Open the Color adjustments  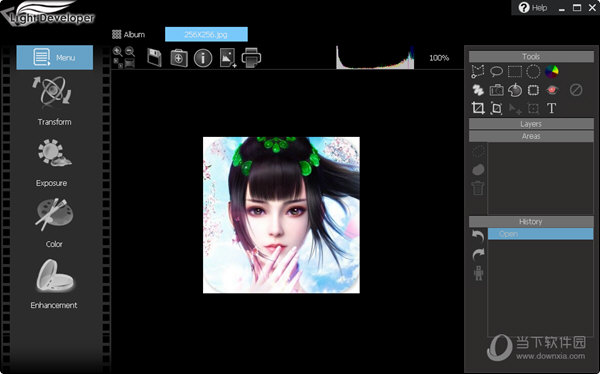tap(54, 223)
